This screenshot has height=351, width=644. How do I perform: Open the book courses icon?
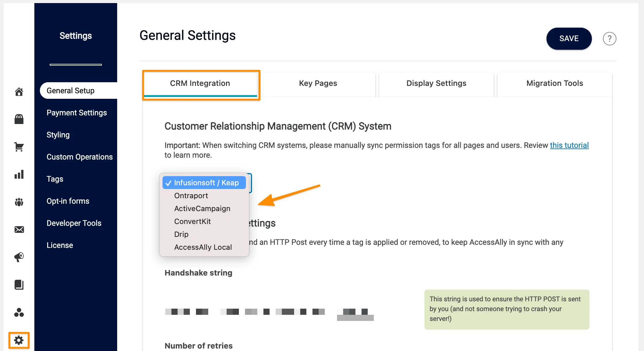[19, 285]
